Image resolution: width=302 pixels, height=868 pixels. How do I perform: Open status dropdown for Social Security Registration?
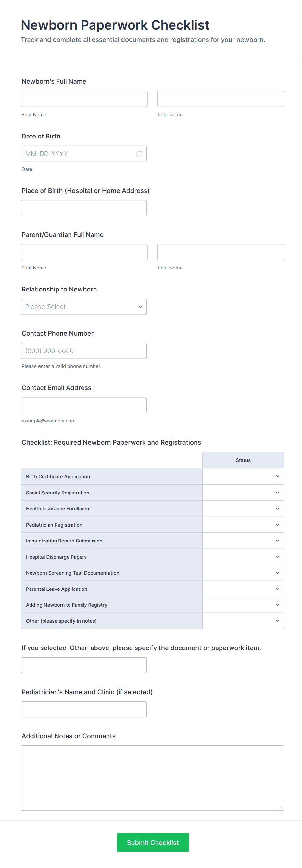(x=243, y=493)
